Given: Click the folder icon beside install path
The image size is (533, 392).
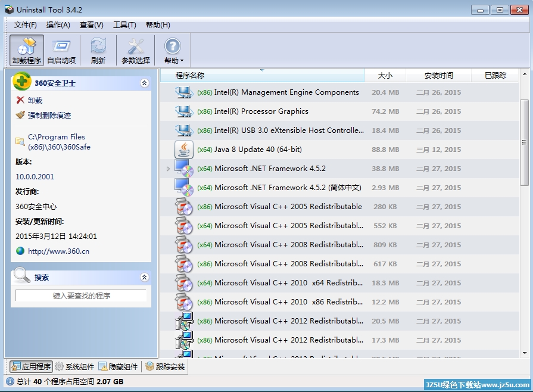Looking at the screenshot, I should pyautogui.click(x=20, y=141).
